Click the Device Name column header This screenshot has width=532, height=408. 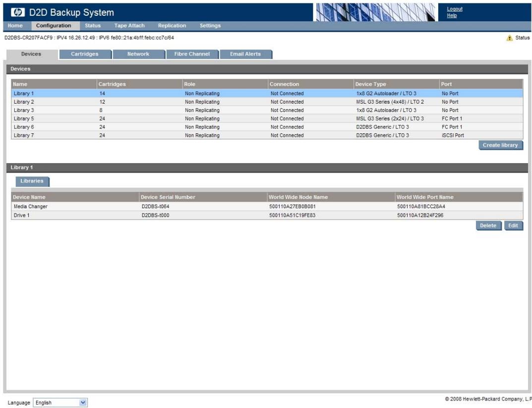pos(75,197)
